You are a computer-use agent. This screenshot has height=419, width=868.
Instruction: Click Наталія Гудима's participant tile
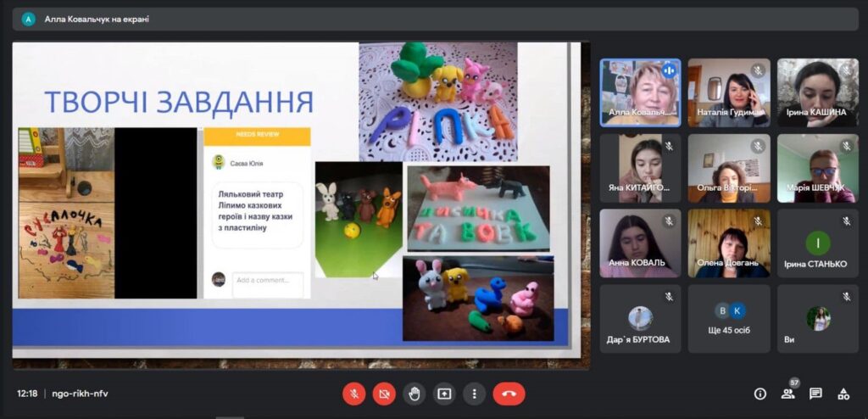pos(729,92)
